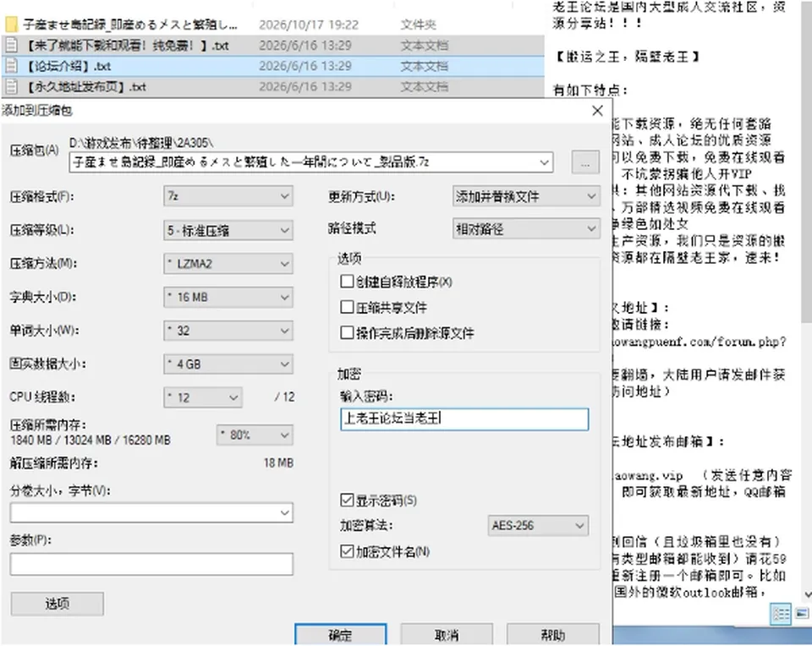
Task: Select 【论坛介绍】.txt file row
Action: (x=272, y=66)
